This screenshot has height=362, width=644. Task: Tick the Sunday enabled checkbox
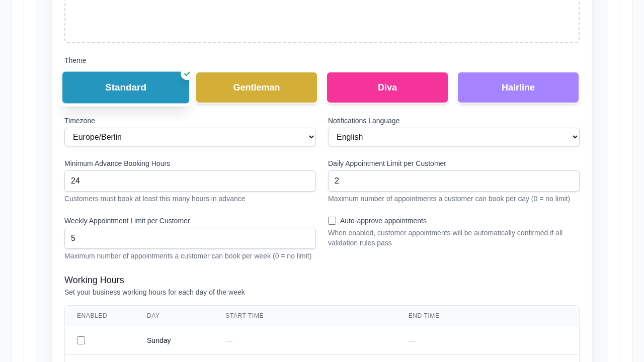(81, 340)
